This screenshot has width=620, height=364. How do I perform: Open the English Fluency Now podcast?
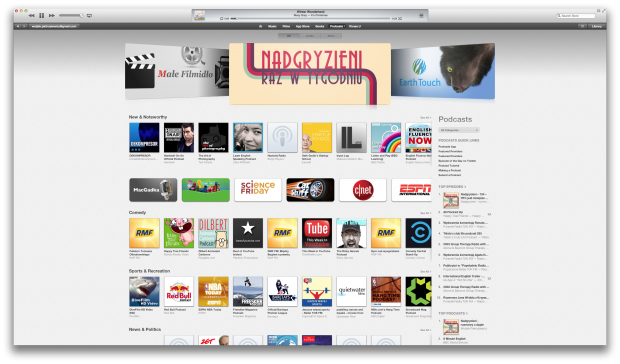coord(418,138)
